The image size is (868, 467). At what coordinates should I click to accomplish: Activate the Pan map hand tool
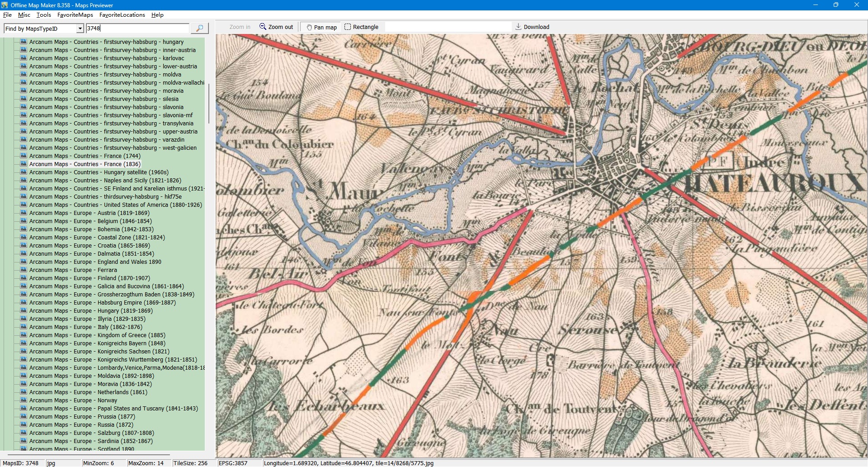click(x=321, y=27)
